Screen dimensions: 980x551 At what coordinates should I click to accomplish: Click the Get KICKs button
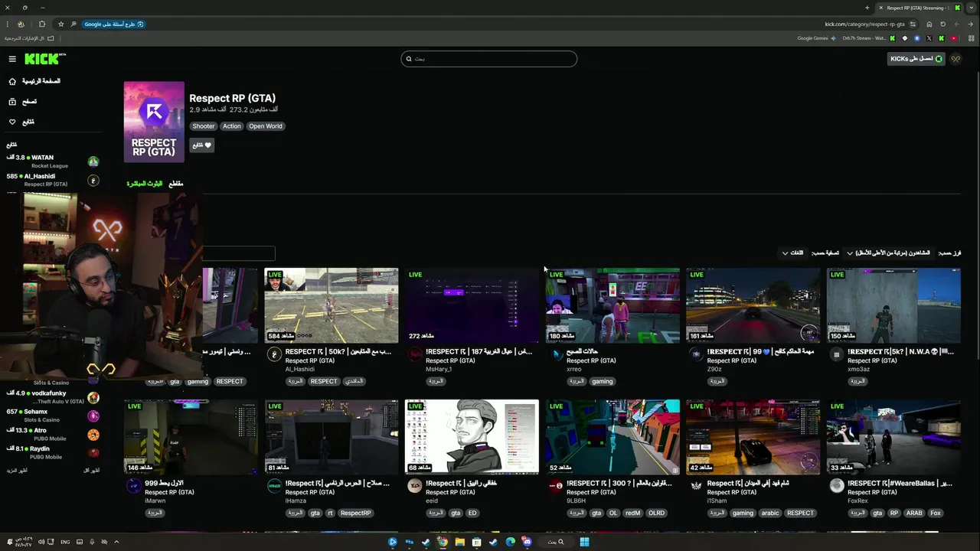[x=916, y=59]
